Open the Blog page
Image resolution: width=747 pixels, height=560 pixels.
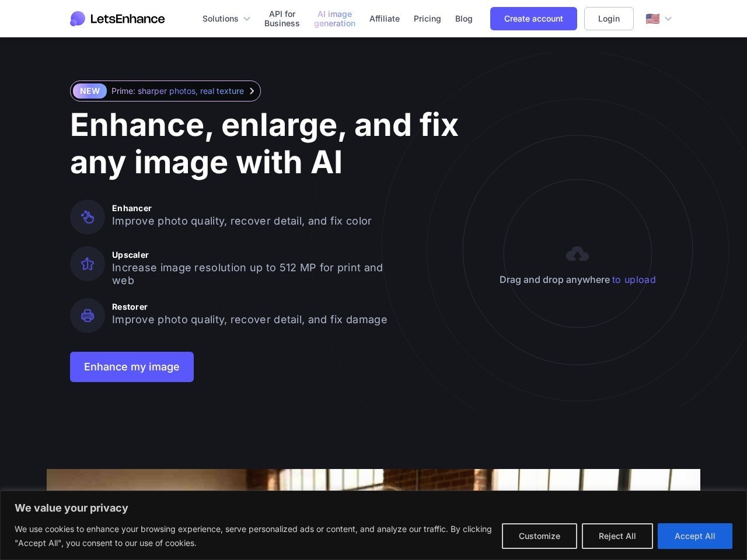[x=464, y=19]
